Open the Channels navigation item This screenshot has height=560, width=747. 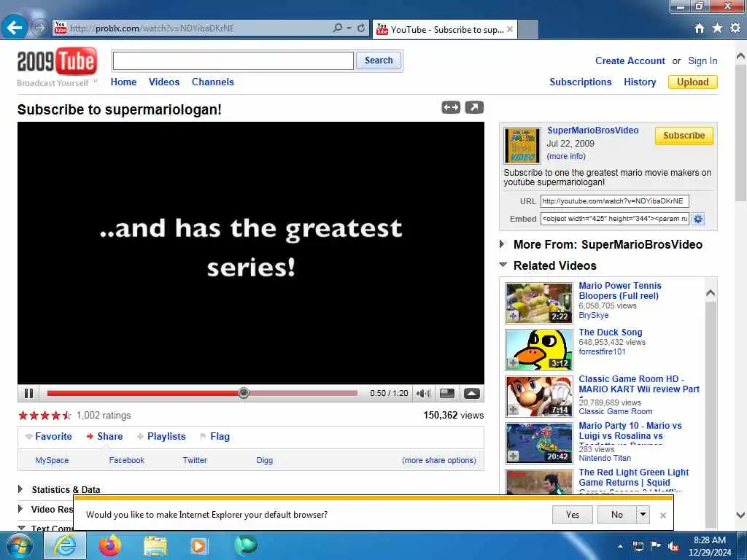coord(212,82)
